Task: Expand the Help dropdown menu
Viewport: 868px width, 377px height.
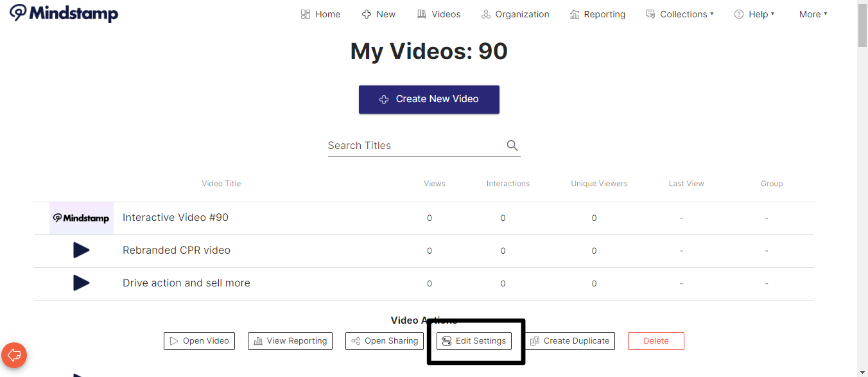Action: (754, 14)
